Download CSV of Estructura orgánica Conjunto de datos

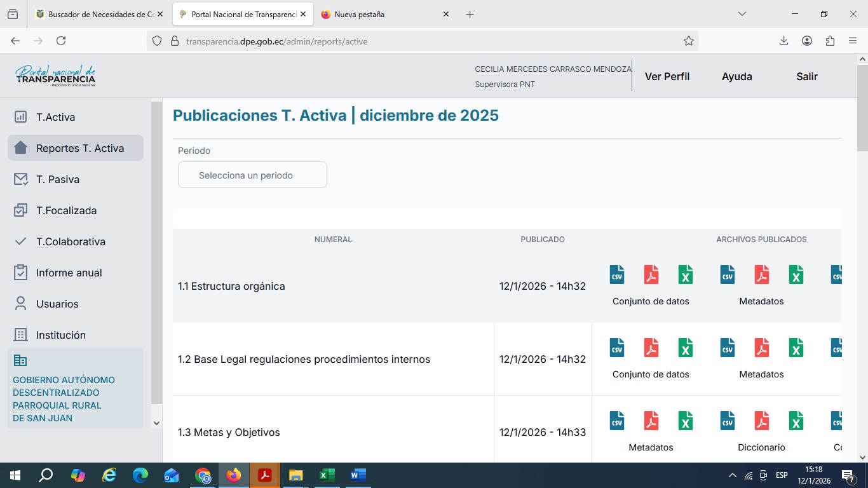click(616, 274)
